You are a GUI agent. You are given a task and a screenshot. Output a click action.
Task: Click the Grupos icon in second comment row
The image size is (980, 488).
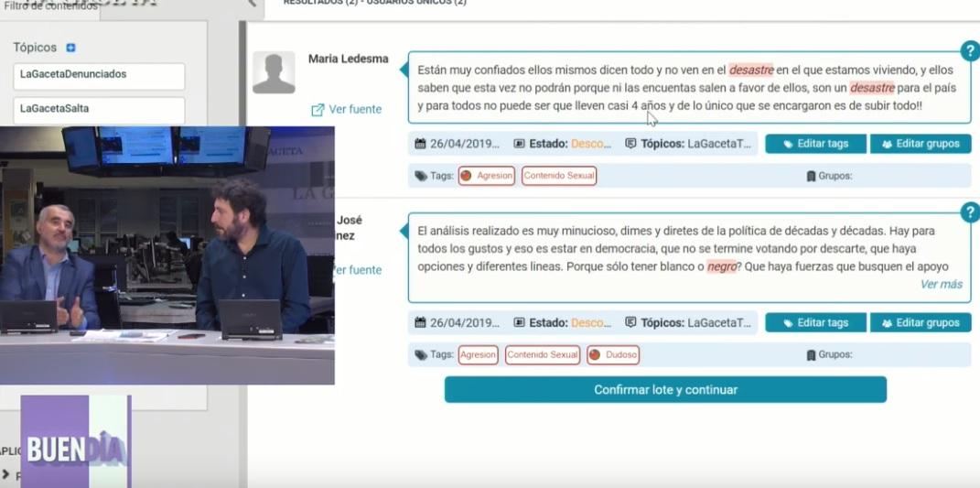pos(811,355)
